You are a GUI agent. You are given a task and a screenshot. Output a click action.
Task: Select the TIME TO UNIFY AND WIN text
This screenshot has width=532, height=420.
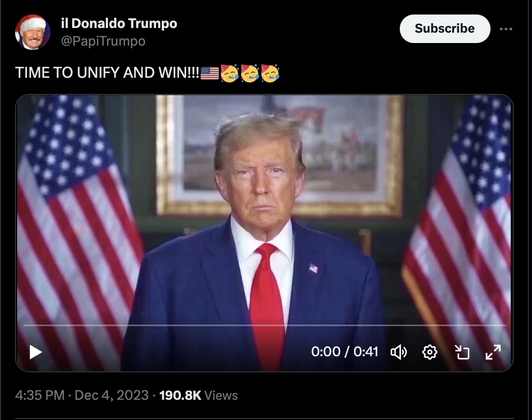point(107,73)
